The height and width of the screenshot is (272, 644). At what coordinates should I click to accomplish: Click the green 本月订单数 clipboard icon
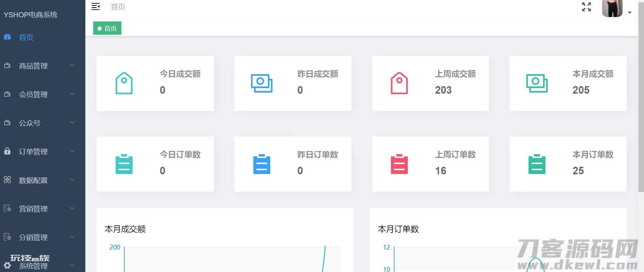click(x=537, y=164)
